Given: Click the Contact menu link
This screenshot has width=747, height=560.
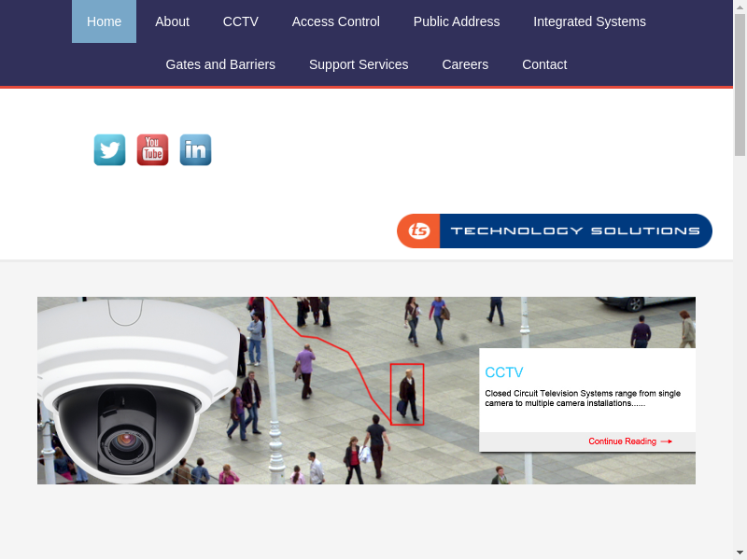Looking at the screenshot, I should click(544, 64).
